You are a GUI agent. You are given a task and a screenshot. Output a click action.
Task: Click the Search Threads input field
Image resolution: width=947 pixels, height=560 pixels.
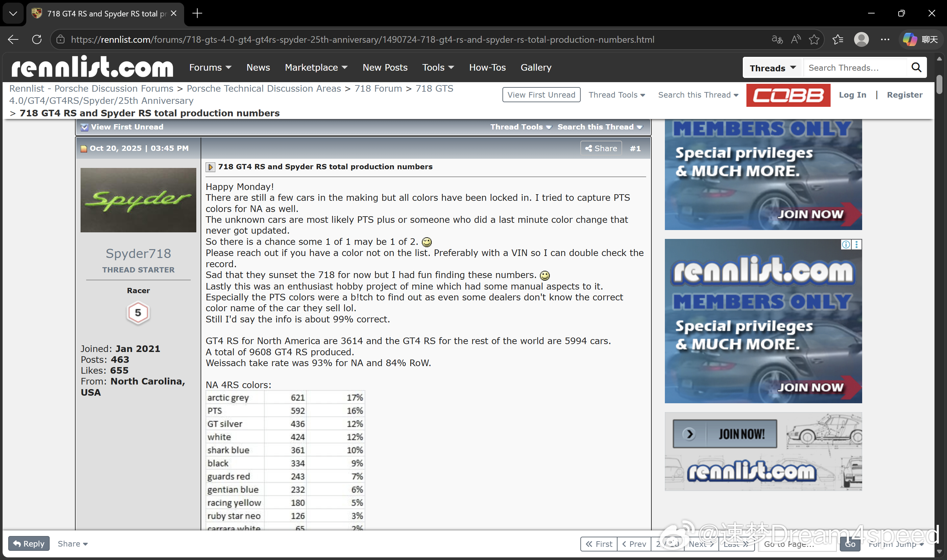pyautogui.click(x=855, y=68)
